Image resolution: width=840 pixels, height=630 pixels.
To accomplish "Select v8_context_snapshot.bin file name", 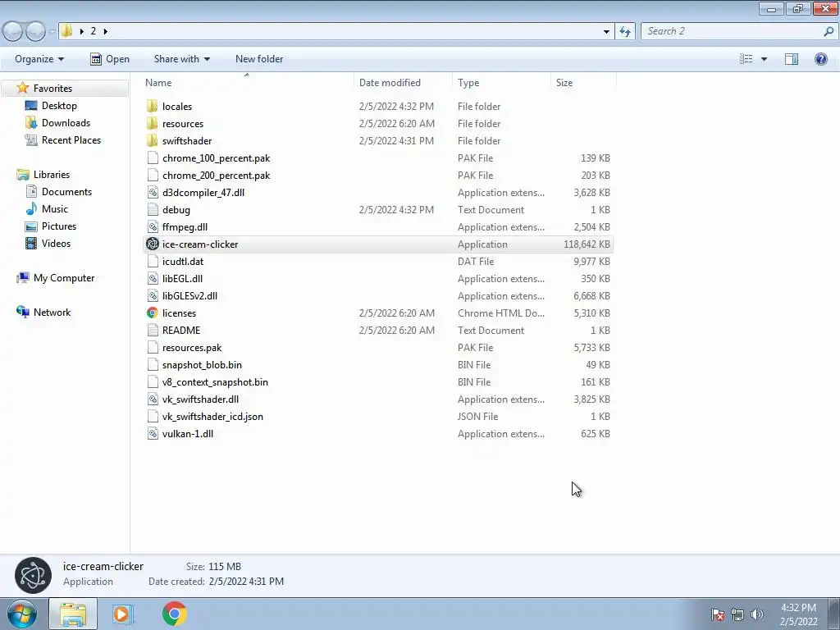I will (x=215, y=382).
